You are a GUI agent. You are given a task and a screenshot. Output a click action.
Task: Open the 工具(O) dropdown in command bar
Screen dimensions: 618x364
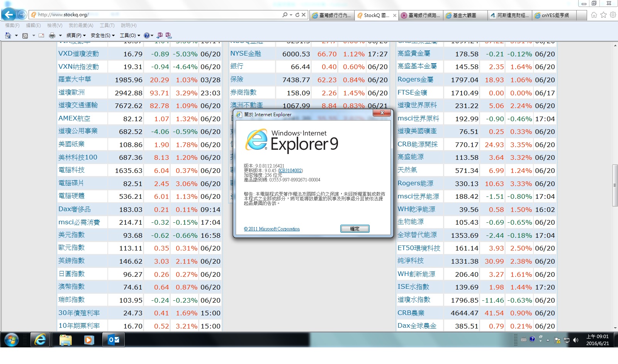coord(130,36)
